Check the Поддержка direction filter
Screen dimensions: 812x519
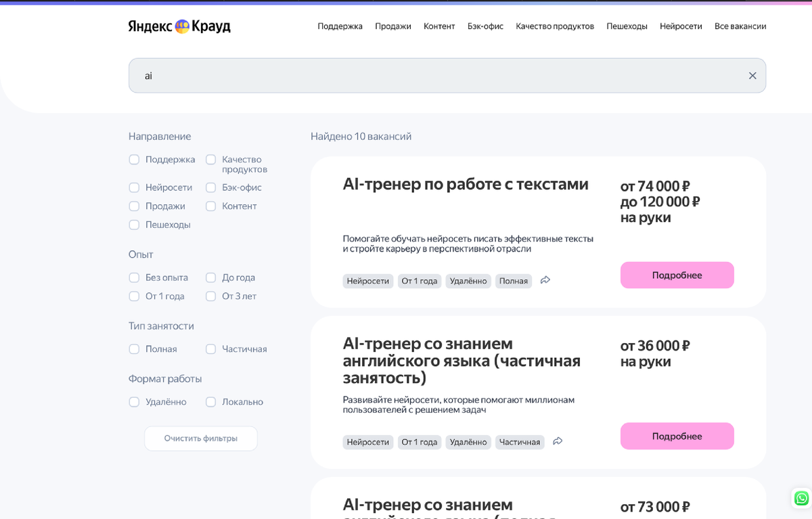134,159
